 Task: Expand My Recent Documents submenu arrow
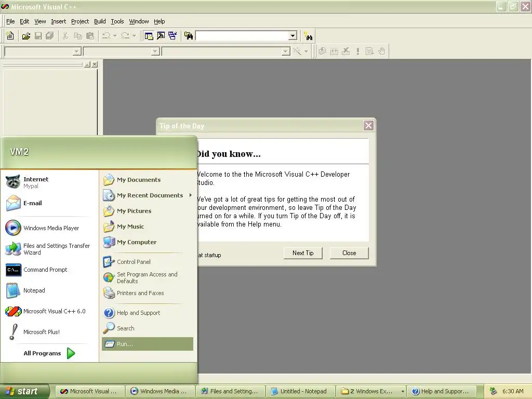click(191, 195)
